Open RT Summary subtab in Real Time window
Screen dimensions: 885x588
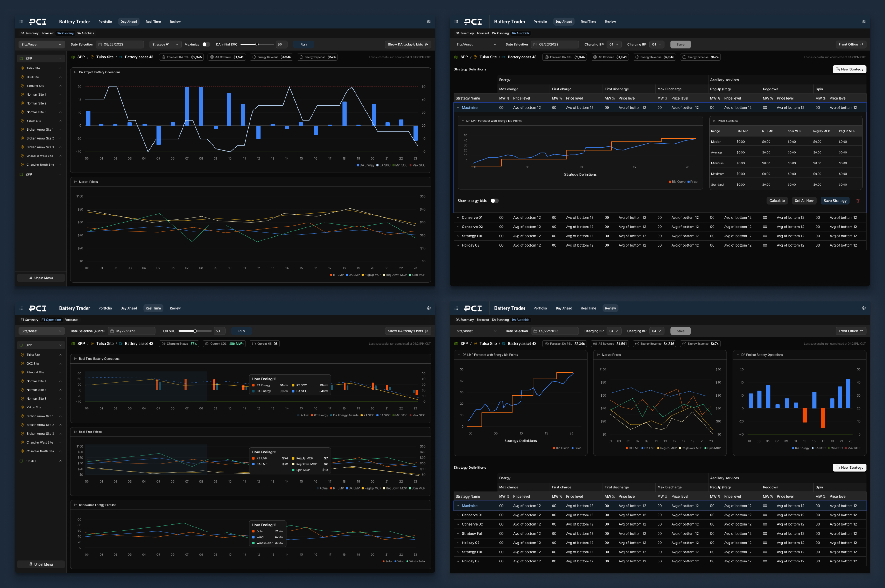(29, 320)
